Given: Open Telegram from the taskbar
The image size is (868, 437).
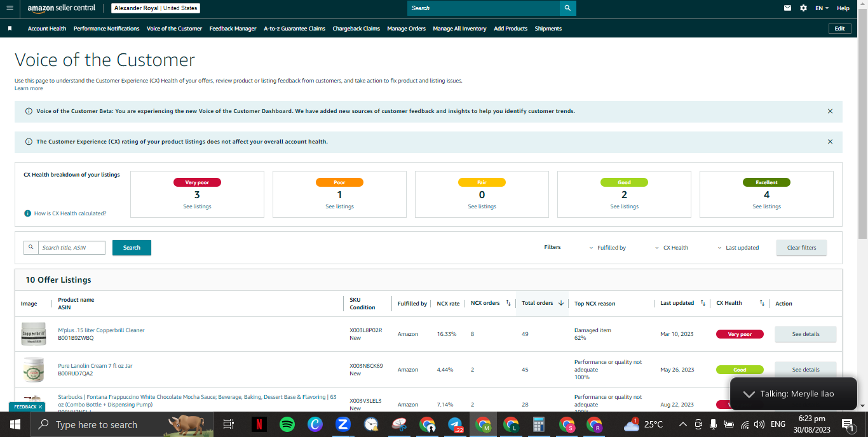Looking at the screenshot, I should coord(455,424).
